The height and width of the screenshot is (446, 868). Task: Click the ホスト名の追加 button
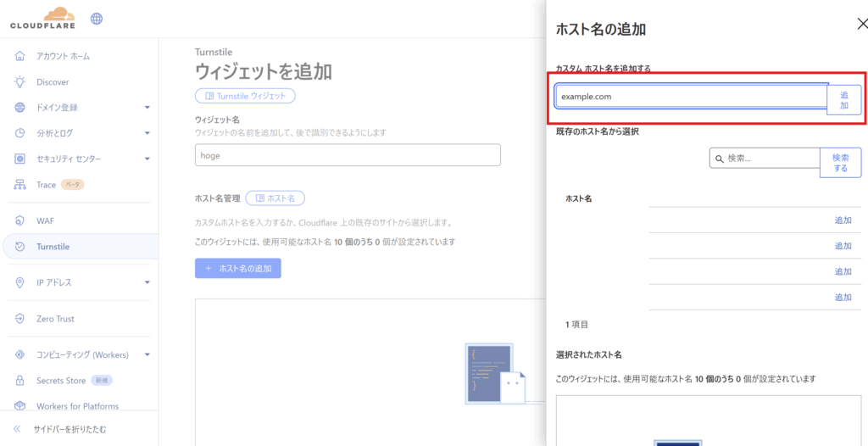tap(238, 268)
